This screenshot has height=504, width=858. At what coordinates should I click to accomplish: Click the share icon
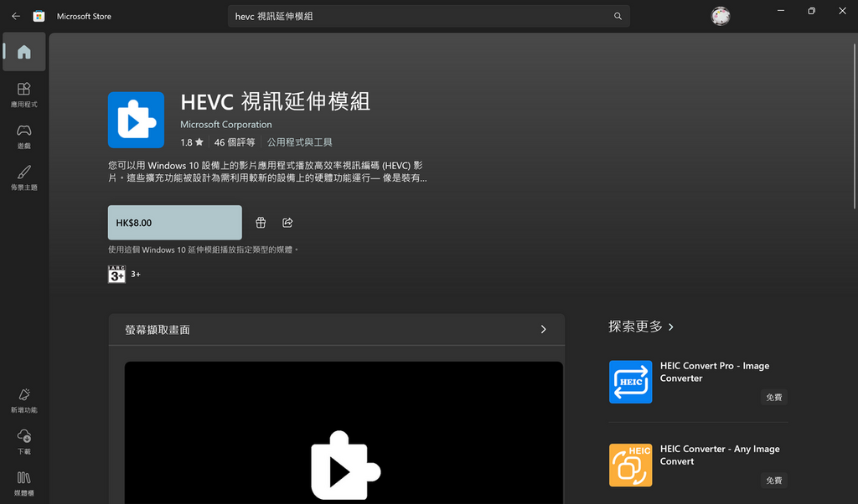(287, 223)
